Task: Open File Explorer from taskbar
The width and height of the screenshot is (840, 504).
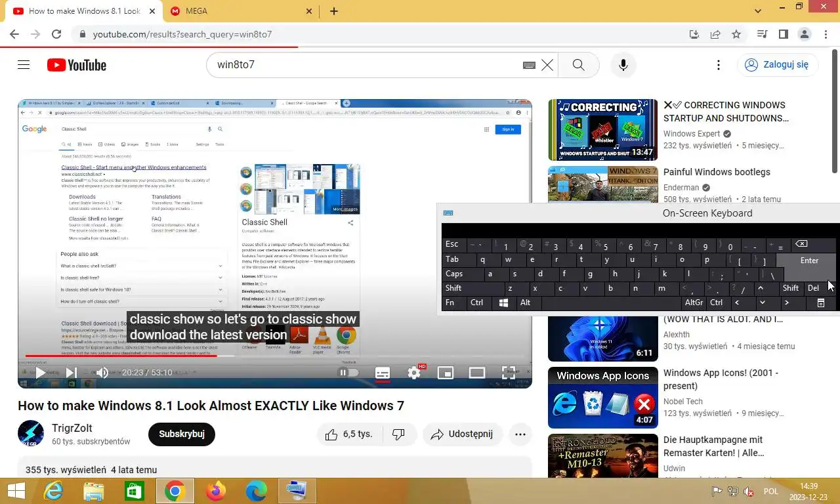Action: click(93, 491)
